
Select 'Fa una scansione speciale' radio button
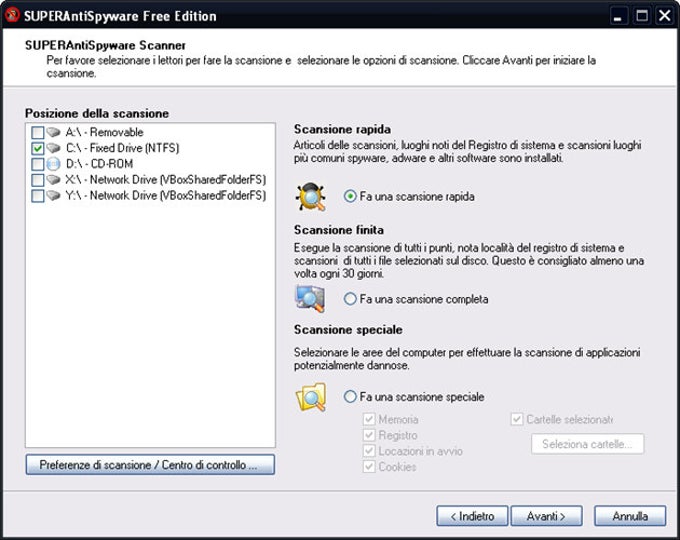pos(350,396)
